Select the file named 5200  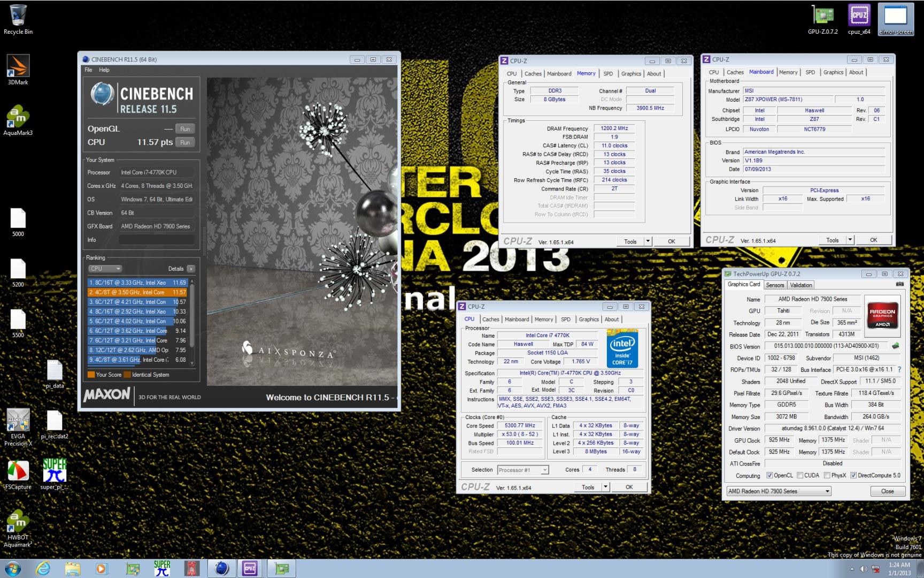pyautogui.click(x=18, y=273)
